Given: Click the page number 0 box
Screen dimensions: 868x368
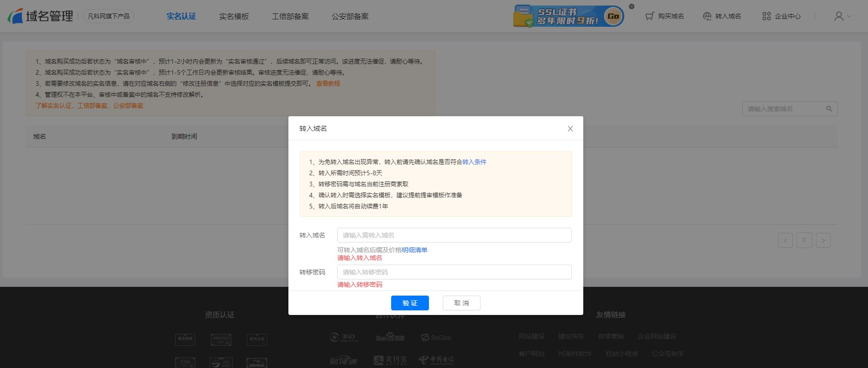Looking at the screenshot, I should click(x=804, y=240).
